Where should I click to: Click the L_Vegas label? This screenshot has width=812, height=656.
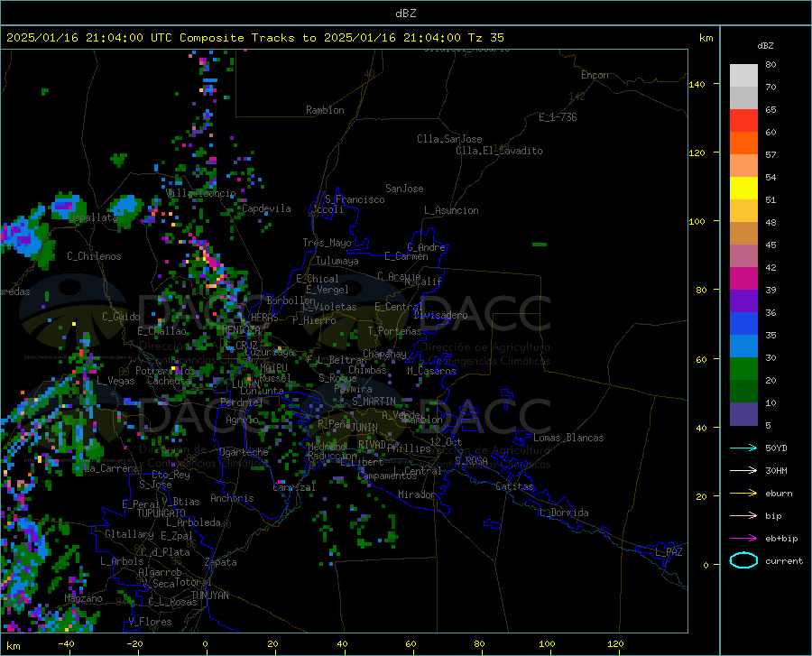click(x=115, y=381)
